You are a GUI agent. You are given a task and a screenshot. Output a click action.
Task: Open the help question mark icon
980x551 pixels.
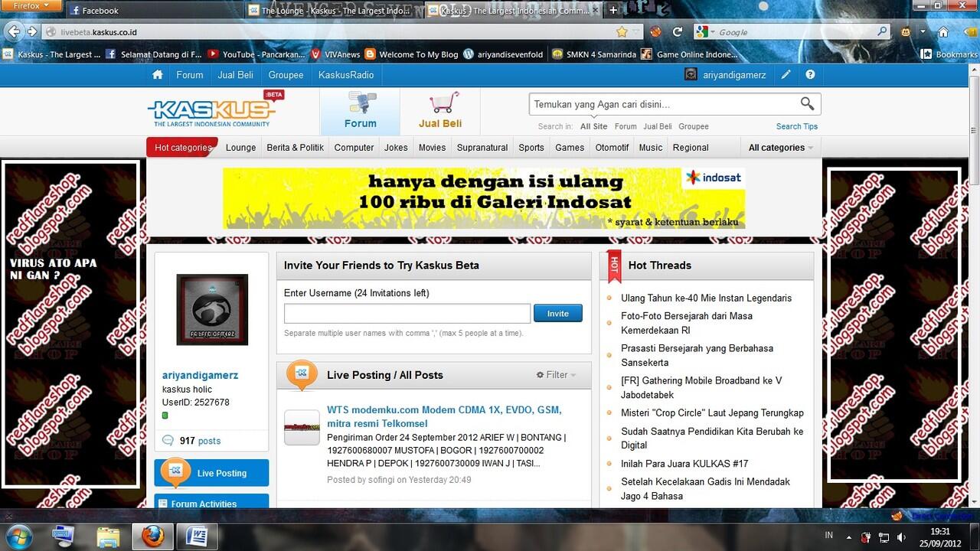pos(810,75)
